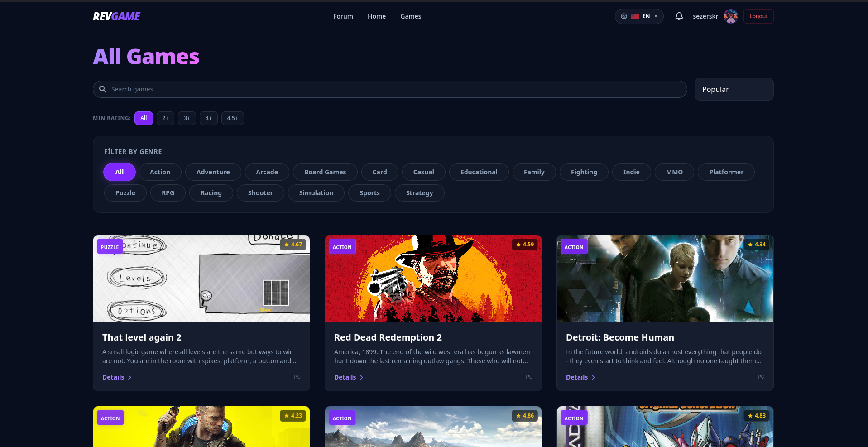Enable the Action genre filter

(160, 172)
